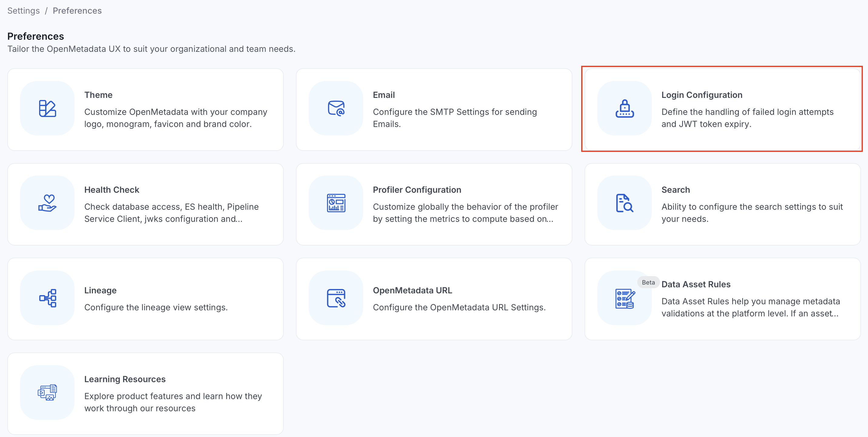Open the Login Configuration card title
Image resolution: width=868 pixels, height=437 pixels.
[702, 95]
